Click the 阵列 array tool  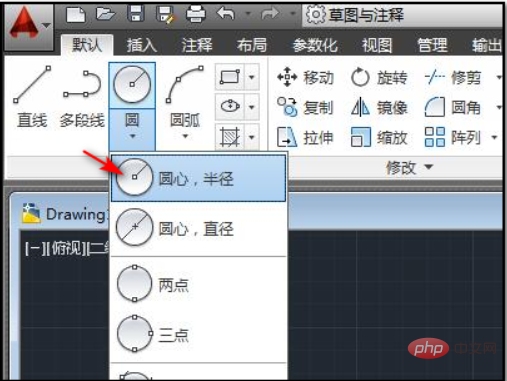(x=453, y=137)
